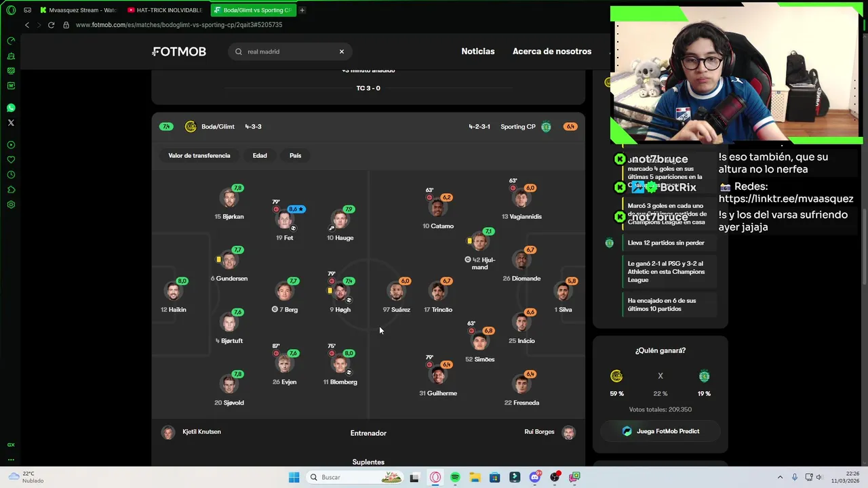Open the extensions cube sidebar icon
Screen dimensions: 868x488
(x=11, y=190)
